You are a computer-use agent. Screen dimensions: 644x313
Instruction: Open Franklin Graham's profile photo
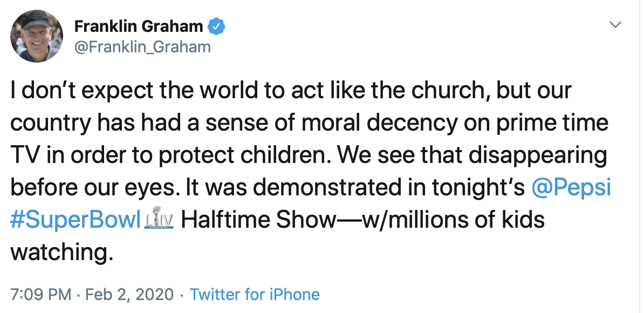coord(37,36)
